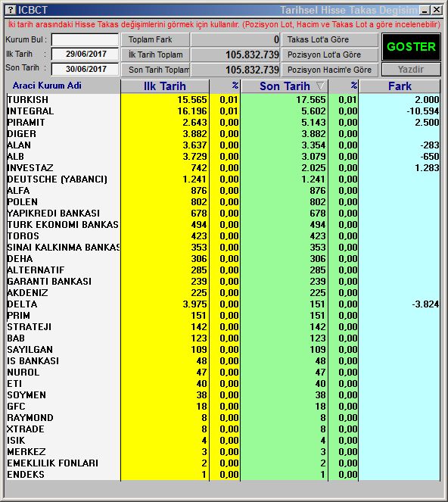Sort by Araci Kurum Adi header
Image resolution: width=448 pixels, height=502 pixels.
[47, 86]
